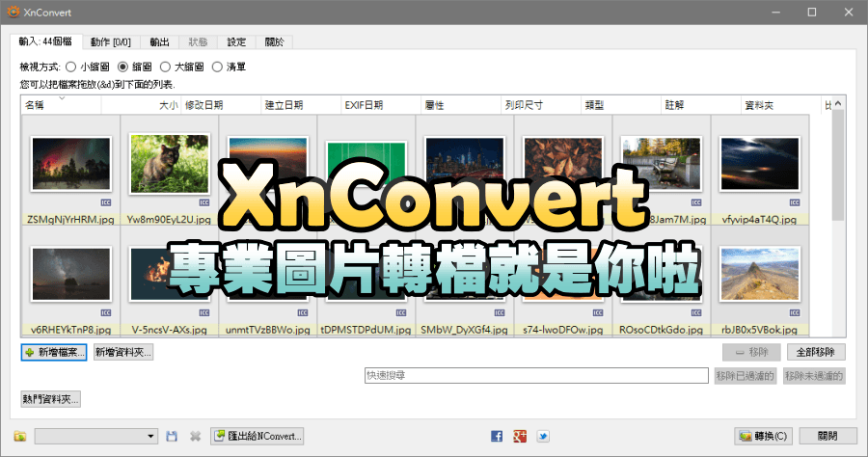Click 移除已過濾的 button
This screenshot has height=457, width=868.
[x=746, y=376]
